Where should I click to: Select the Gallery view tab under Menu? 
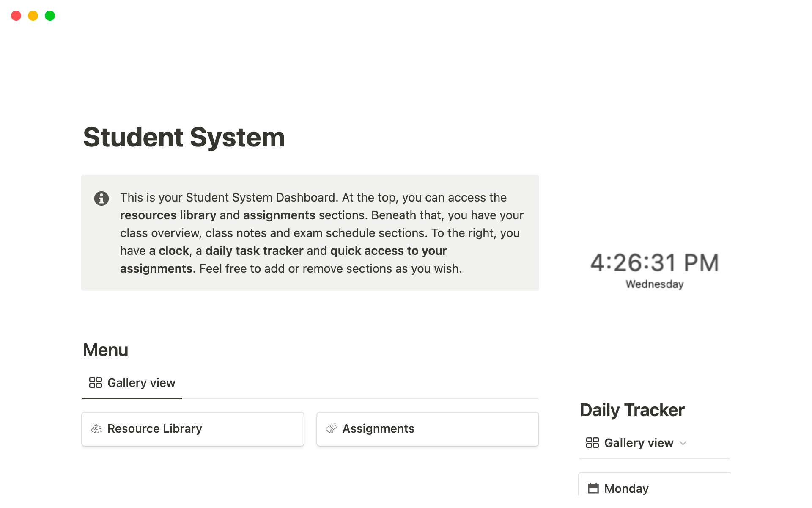click(141, 383)
